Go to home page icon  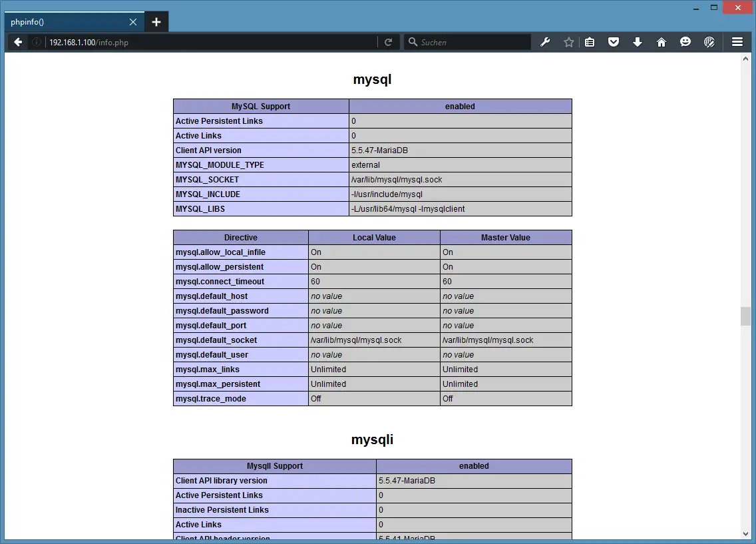coord(661,43)
